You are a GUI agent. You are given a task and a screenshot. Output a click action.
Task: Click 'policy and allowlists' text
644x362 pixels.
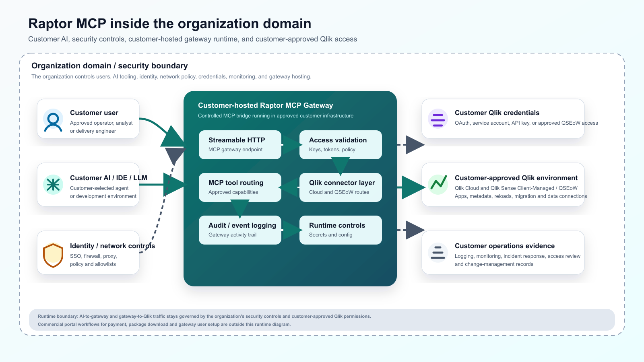coord(93,264)
